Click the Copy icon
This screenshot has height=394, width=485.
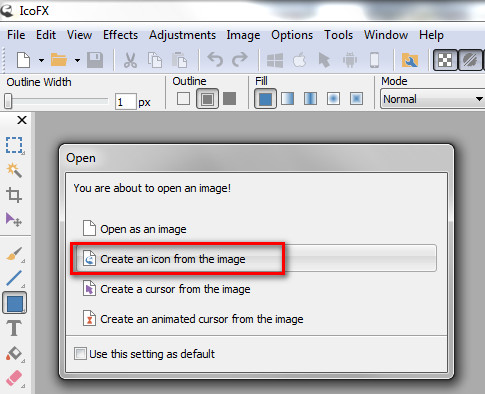coord(155,60)
